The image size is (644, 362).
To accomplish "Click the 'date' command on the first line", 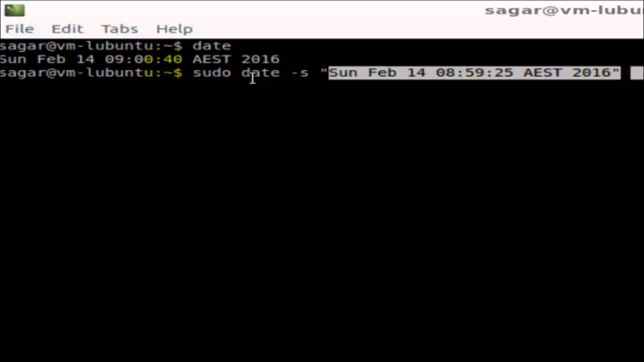I will pyautogui.click(x=212, y=46).
